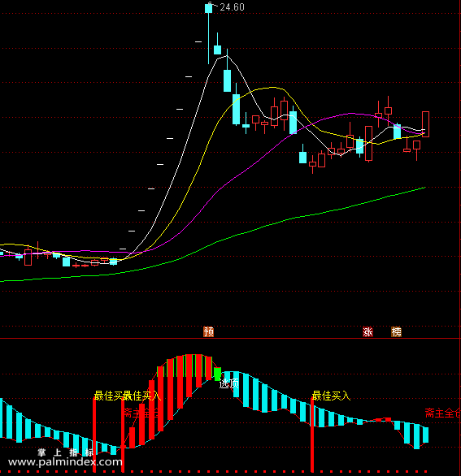This screenshot has height=476, width=461.
Task: Select the last red hollow candlestick
Action: point(425,124)
